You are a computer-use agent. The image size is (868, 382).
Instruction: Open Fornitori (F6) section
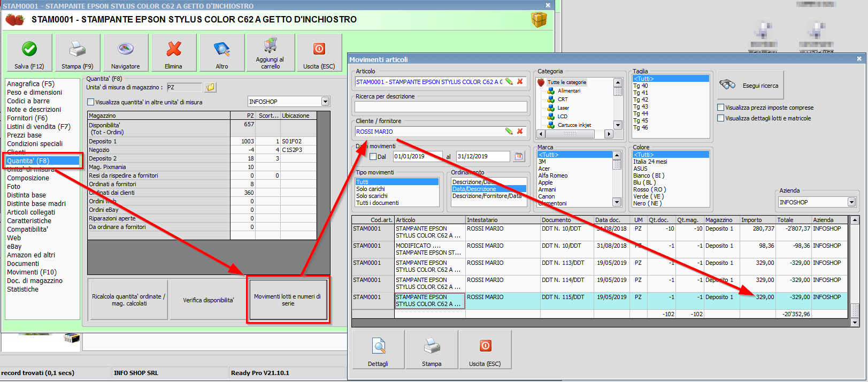(27, 118)
